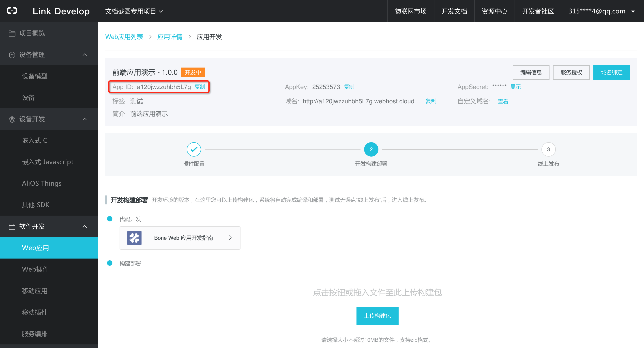
Task: Click the 上传构建包 button
Action: [x=377, y=316]
